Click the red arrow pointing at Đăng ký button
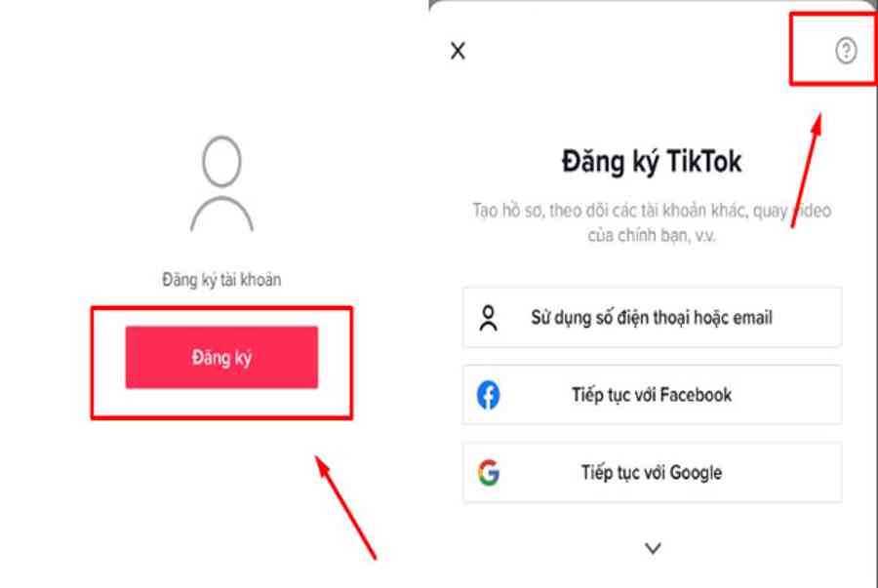 click(345, 507)
